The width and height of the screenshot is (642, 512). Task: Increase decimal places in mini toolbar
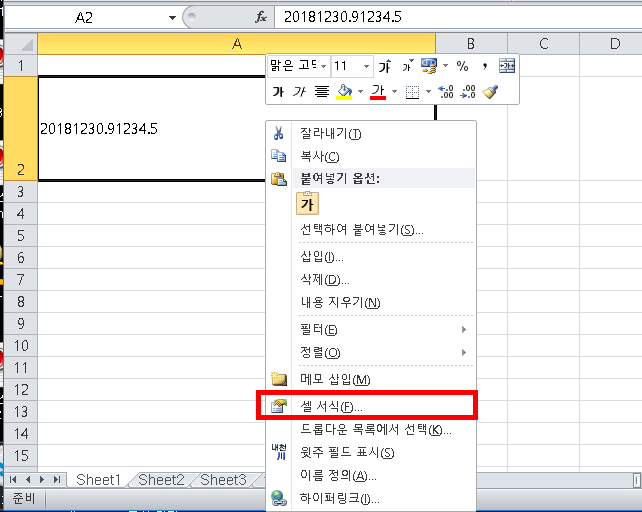(445, 91)
